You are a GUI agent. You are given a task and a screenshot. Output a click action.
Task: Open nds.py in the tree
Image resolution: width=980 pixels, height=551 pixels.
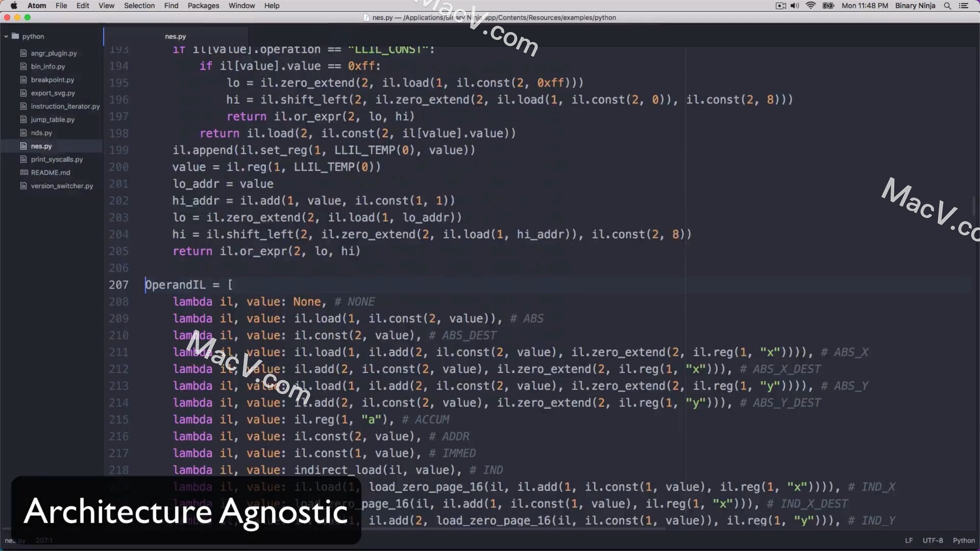click(41, 133)
